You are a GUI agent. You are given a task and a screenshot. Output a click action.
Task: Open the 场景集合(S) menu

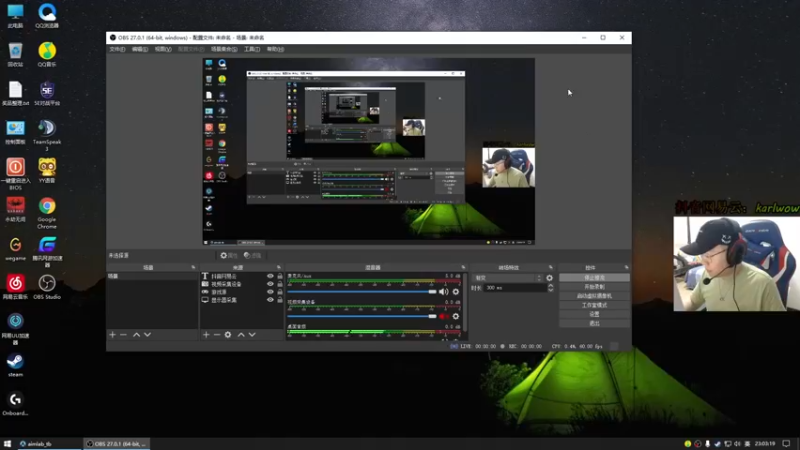(x=224, y=49)
